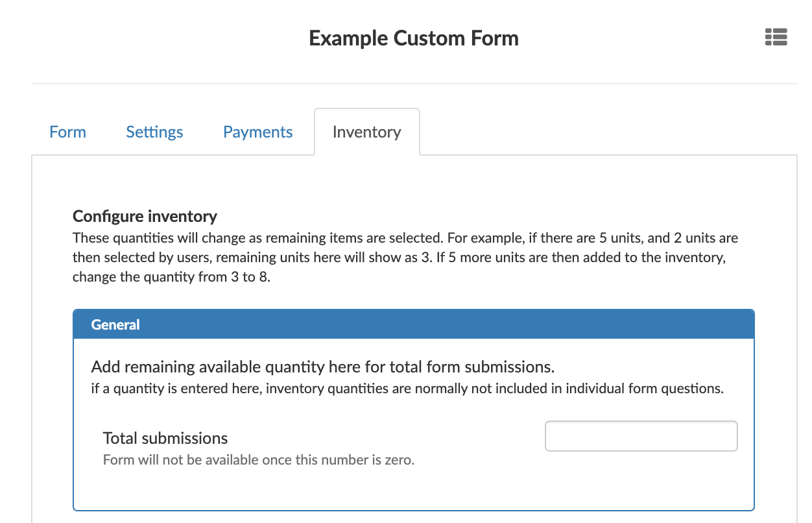
Task: Click the Example Custom Form title
Action: point(414,38)
